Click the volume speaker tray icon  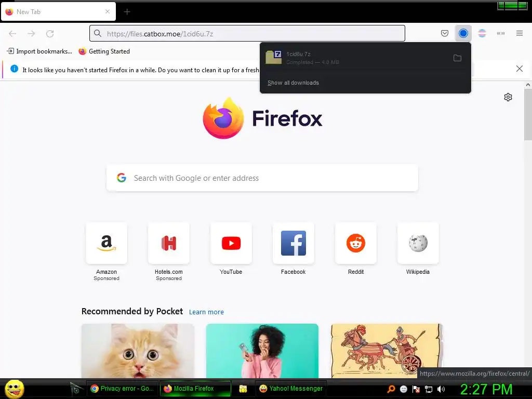click(x=441, y=389)
